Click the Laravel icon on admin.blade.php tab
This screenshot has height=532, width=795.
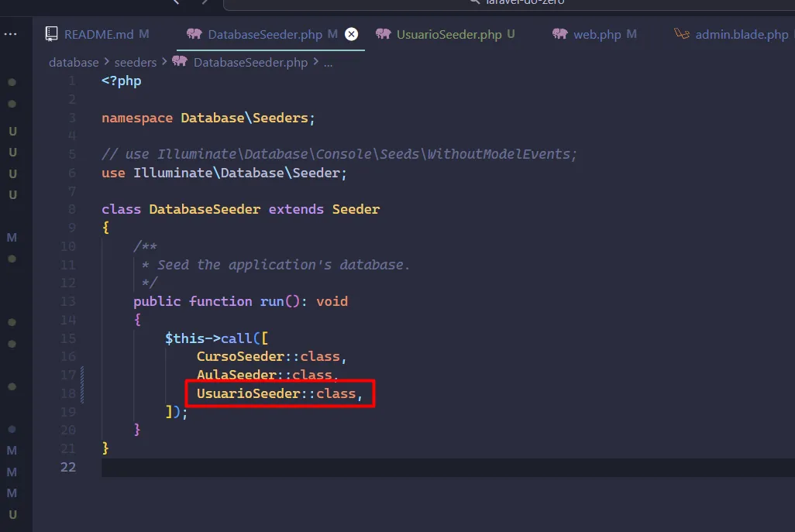pyautogui.click(x=682, y=34)
